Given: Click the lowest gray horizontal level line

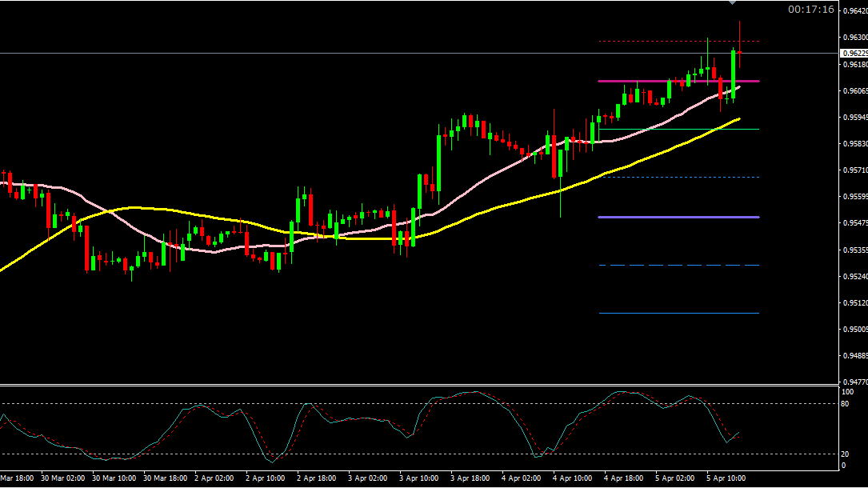Looking at the screenshot, I should point(678,313).
